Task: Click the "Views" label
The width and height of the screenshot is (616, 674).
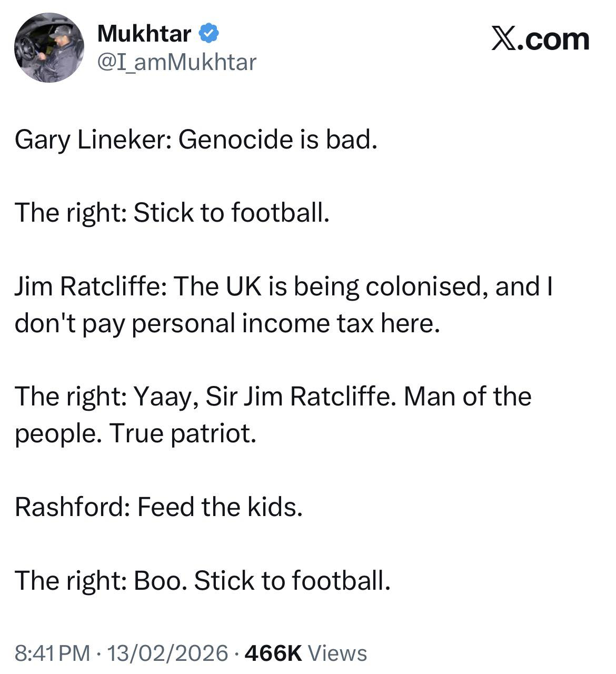Action: (x=337, y=653)
